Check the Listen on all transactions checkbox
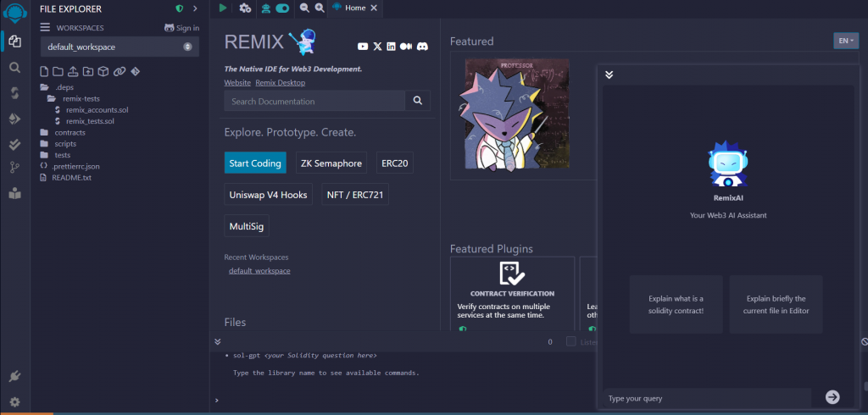 [570, 341]
